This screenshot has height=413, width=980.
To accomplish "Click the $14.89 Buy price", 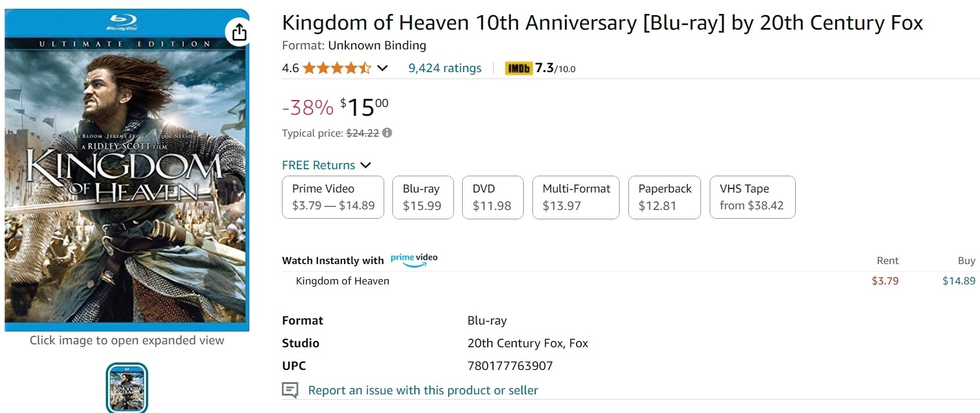I will 958,281.
